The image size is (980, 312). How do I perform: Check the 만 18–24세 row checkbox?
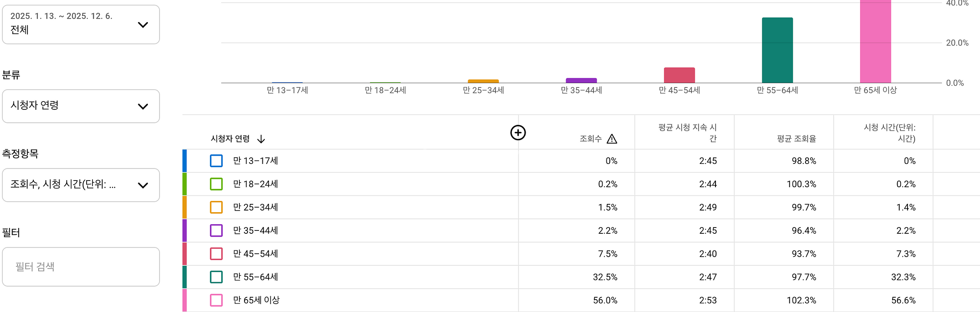coord(216,184)
